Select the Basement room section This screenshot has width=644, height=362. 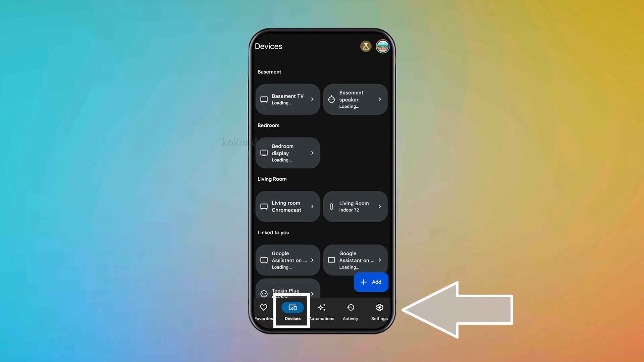coord(269,71)
